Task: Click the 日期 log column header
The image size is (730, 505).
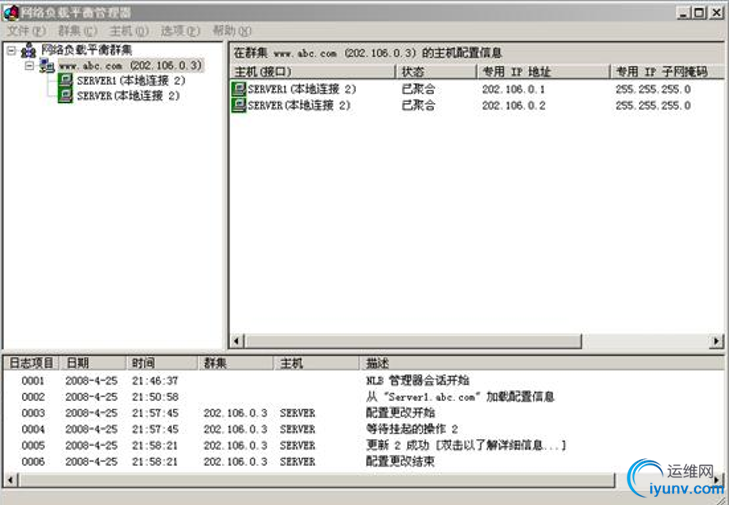Action: 93,363
